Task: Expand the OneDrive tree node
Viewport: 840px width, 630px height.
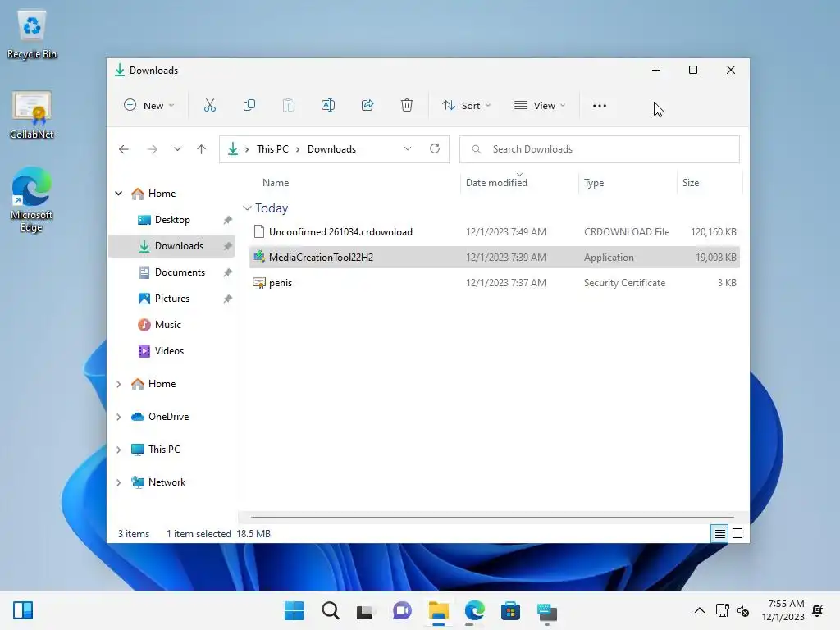Action: pyautogui.click(x=118, y=417)
